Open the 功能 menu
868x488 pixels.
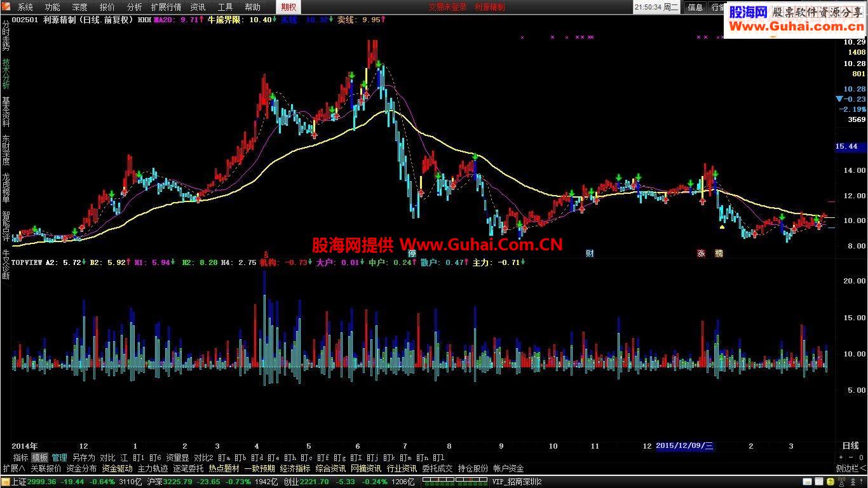coord(53,7)
